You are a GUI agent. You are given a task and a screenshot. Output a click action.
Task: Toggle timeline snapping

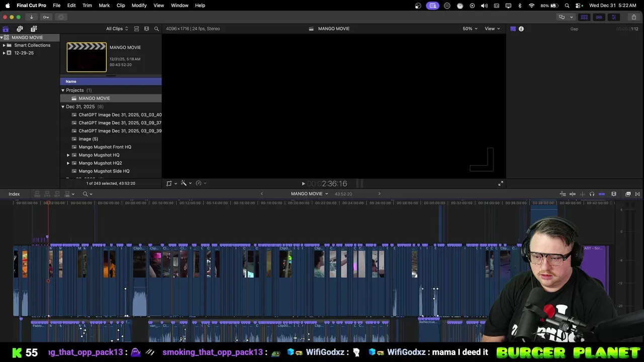pyautogui.click(x=602, y=194)
